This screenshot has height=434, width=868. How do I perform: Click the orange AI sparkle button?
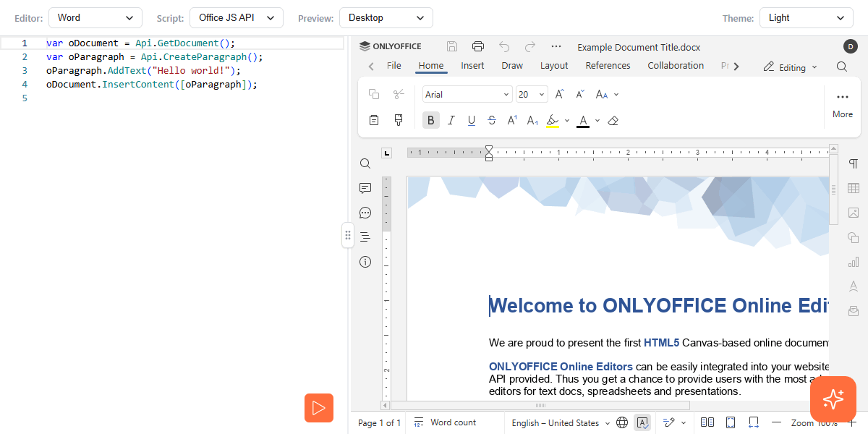[833, 399]
